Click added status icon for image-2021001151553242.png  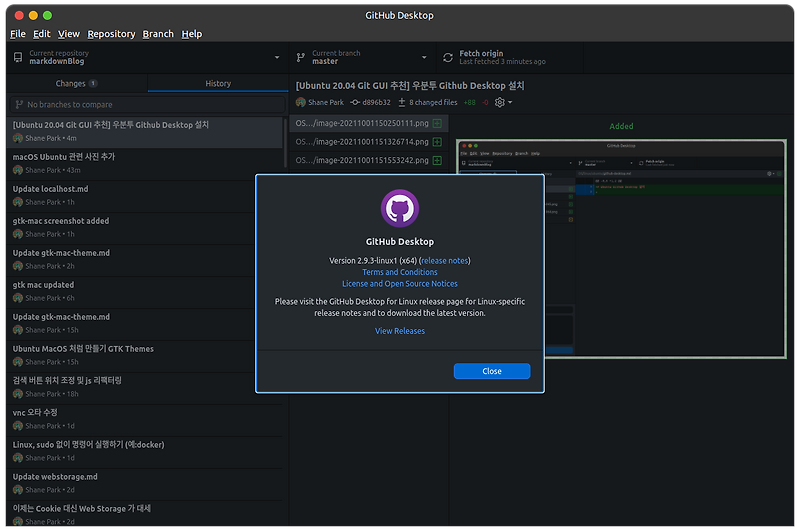coord(437,160)
